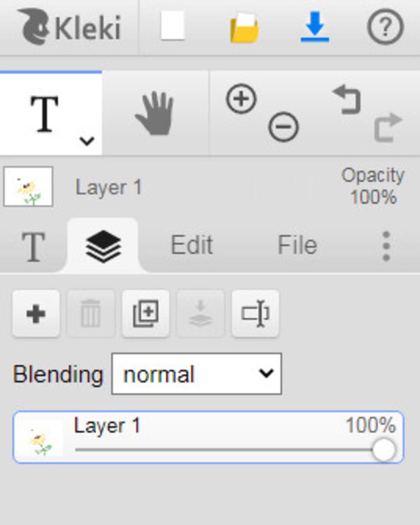Expand the Text tool chevron
The height and width of the screenshot is (525, 420).
(87, 141)
